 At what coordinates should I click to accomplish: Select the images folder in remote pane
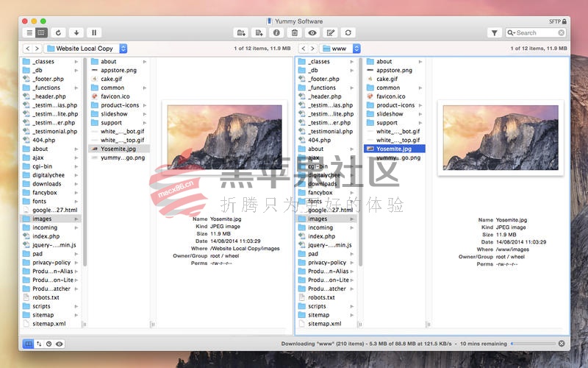[326, 219]
